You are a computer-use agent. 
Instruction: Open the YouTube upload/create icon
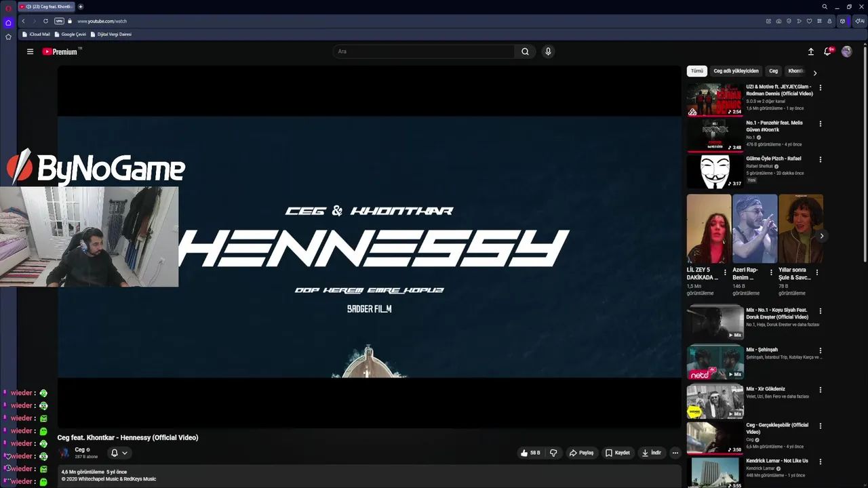[x=810, y=52]
